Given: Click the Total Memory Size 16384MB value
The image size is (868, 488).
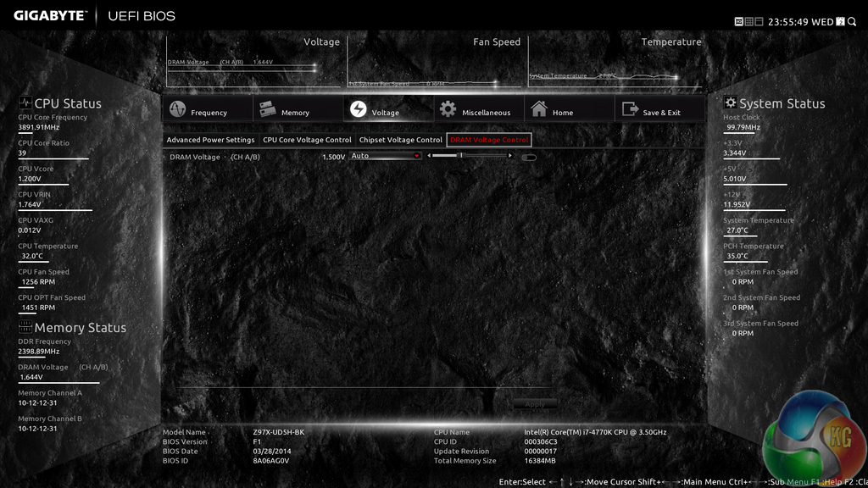Looking at the screenshot, I should [540, 460].
